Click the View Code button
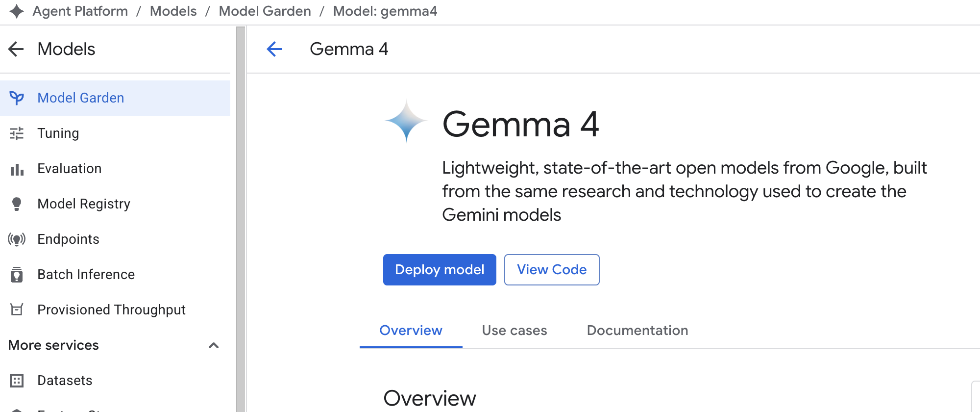This screenshot has height=412, width=980. point(552,270)
